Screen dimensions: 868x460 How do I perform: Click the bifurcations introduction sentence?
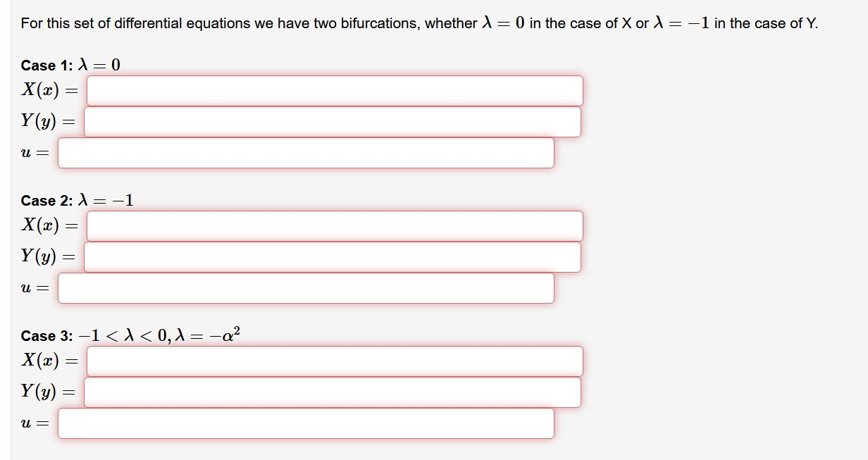tap(419, 23)
